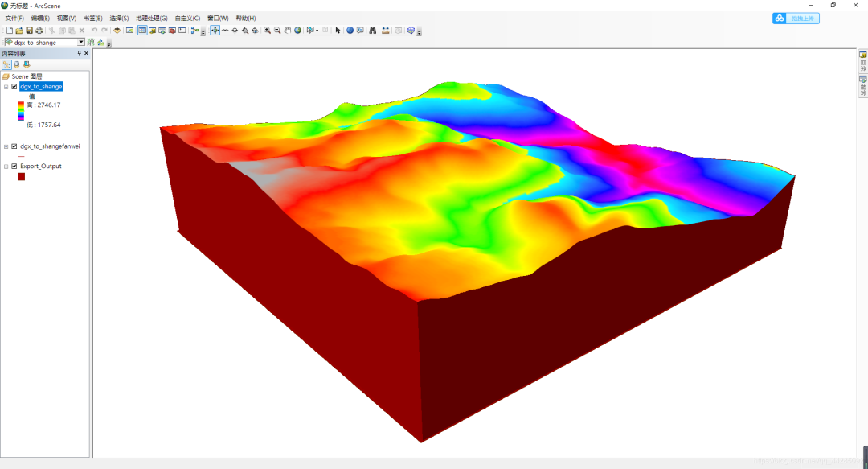Open the 窗口(W) menu

[218, 19]
